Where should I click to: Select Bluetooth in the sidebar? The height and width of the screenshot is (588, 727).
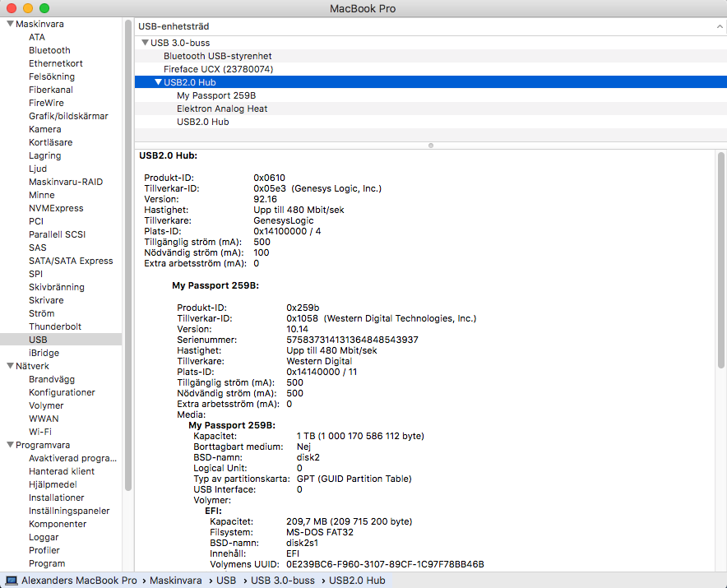(x=49, y=50)
